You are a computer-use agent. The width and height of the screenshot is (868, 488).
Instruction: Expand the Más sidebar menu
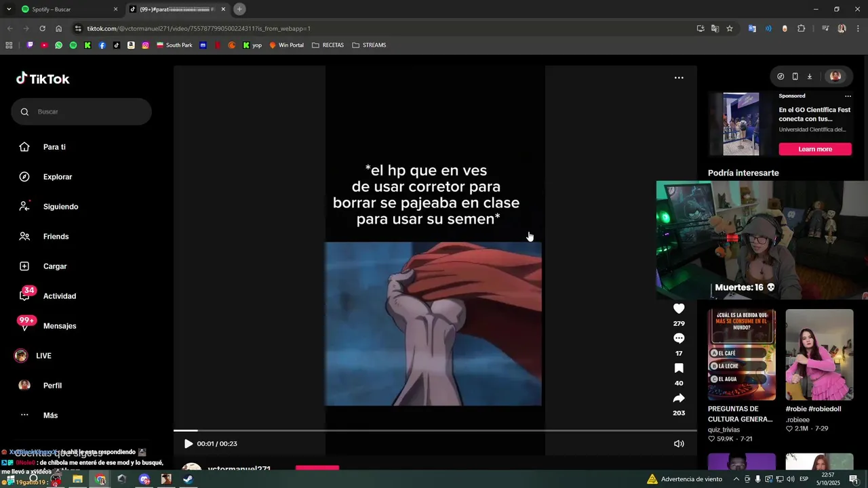pos(50,415)
